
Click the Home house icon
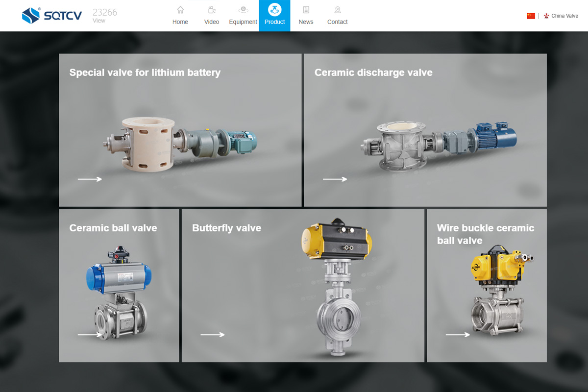[x=180, y=10]
